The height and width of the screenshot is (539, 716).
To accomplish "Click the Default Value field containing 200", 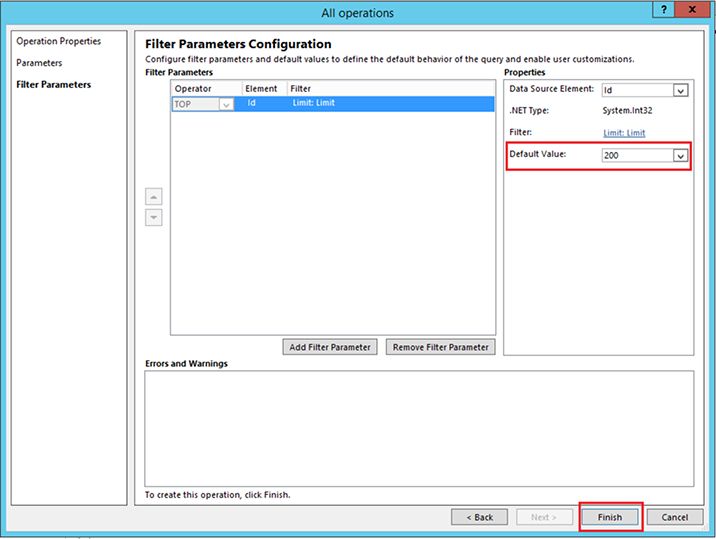I will coord(637,156).
